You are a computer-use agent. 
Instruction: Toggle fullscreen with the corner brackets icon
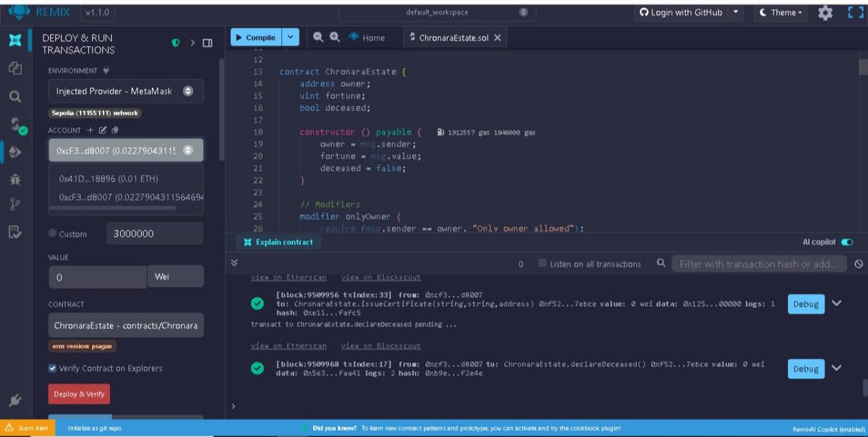(x=856, y=12)
